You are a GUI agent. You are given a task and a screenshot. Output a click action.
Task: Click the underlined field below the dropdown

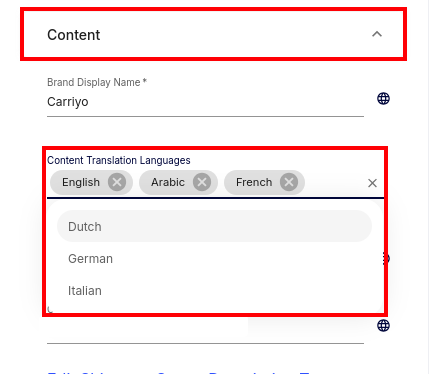205,332
